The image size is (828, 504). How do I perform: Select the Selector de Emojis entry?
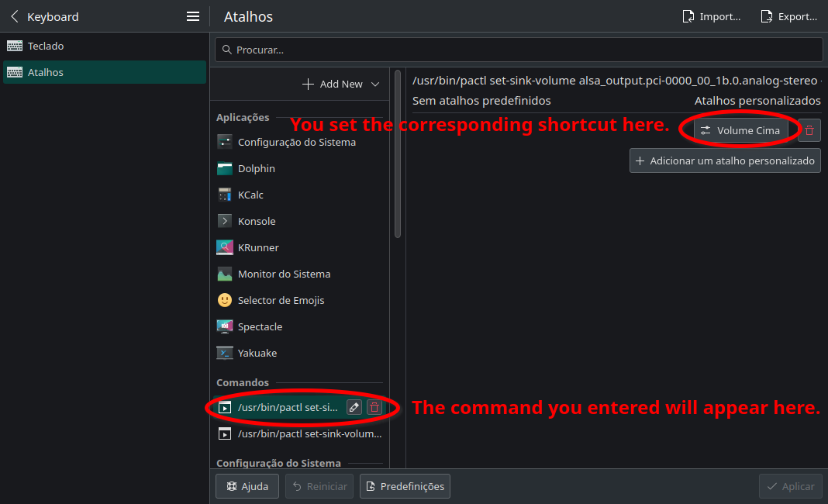click(281, 300)
